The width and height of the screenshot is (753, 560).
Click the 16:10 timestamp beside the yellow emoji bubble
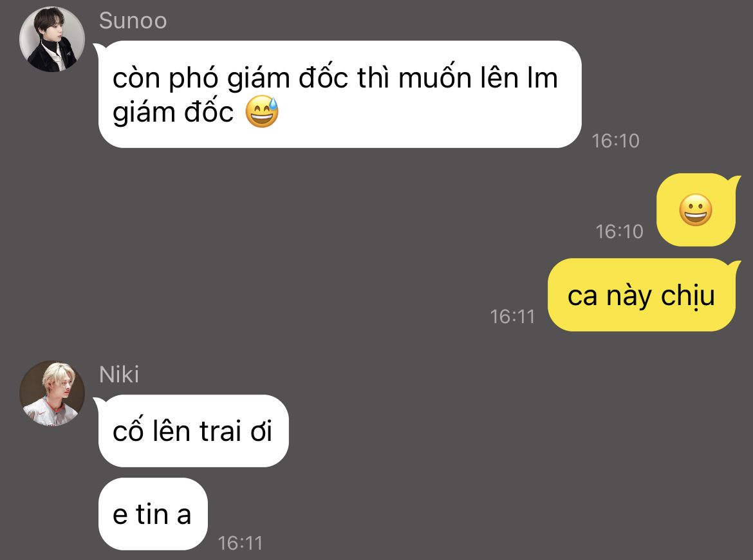pos(619,232)
